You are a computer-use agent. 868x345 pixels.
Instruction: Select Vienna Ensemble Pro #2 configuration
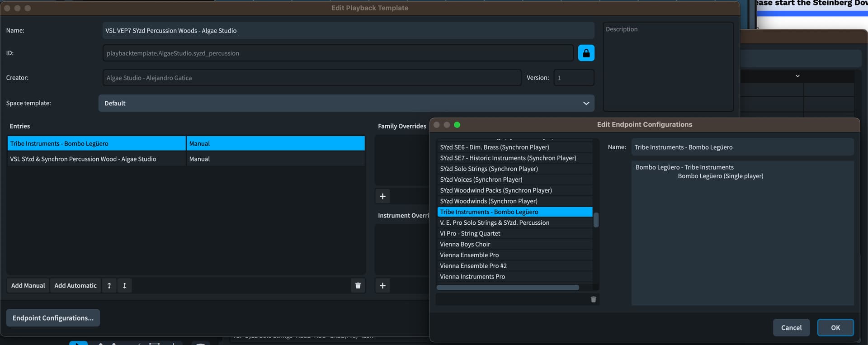(515, 266)
